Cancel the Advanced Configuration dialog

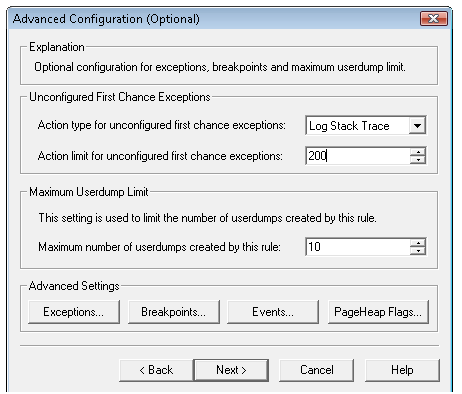click(316, 370)
